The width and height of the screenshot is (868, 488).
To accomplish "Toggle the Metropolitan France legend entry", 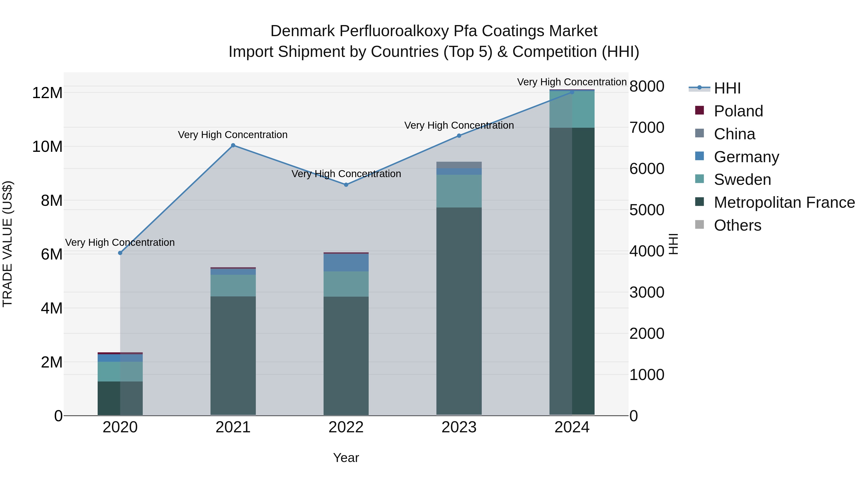I will (x=775, y=202).
